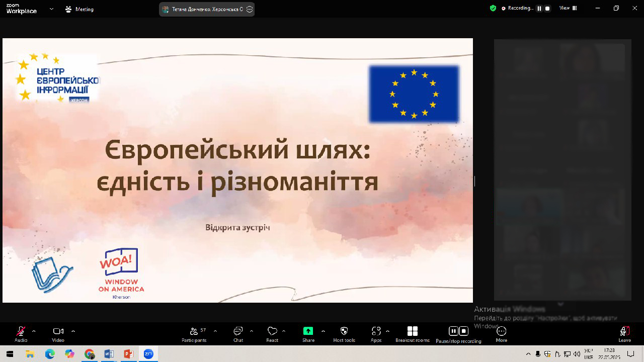644x362 pixels.
Task: Launch Microsoft Edge from taskbar
Action: pos(50,354)
